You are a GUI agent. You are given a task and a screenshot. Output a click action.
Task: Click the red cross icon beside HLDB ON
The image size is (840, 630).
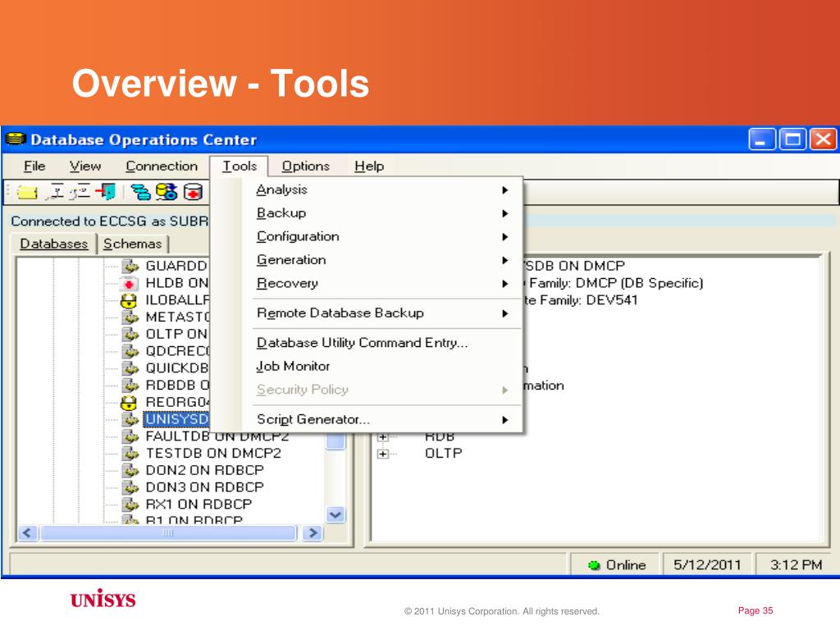point(129,283)
